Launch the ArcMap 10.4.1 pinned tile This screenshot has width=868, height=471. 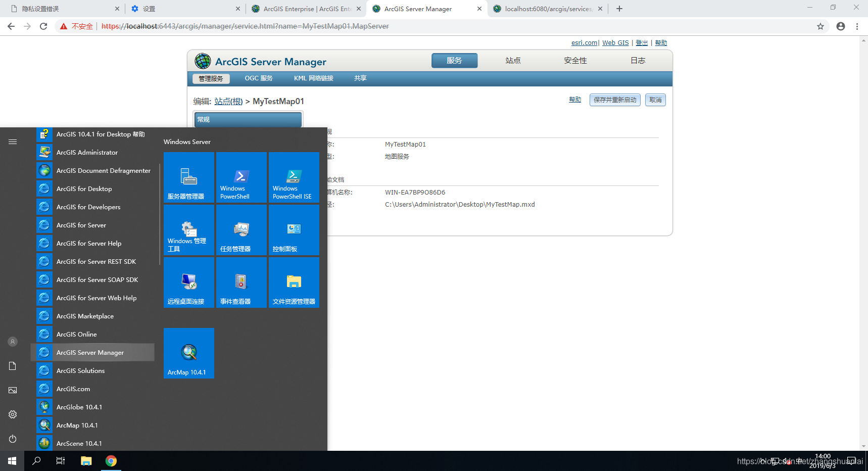(189, 353)
